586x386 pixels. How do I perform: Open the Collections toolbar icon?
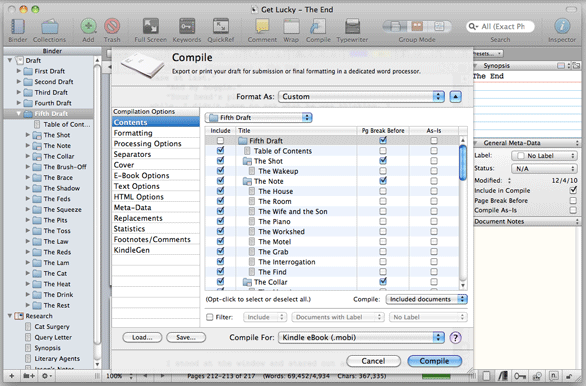[x=49, y=27]
